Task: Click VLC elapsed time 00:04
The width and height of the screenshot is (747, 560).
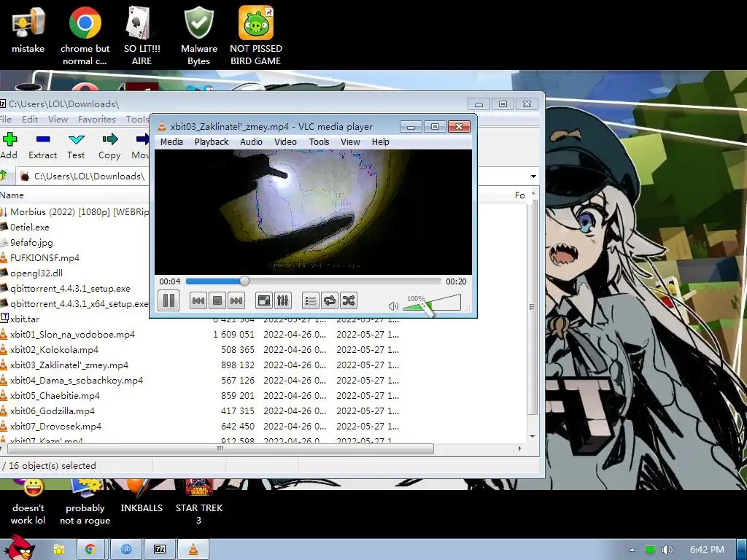Action: tap(169, 281)
